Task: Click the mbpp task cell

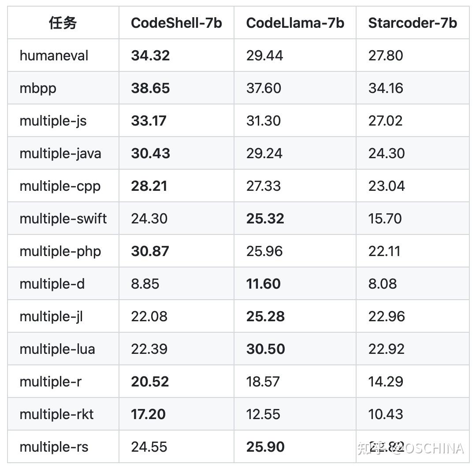Action: (x=38, y=88)
